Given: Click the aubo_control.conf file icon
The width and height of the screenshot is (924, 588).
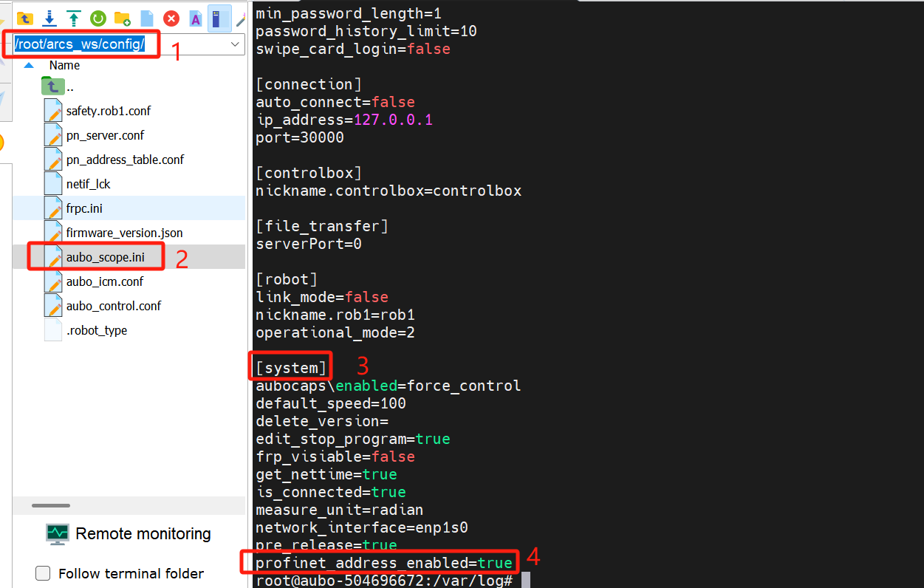Looking at the screenshot, I should pos(53,306).
